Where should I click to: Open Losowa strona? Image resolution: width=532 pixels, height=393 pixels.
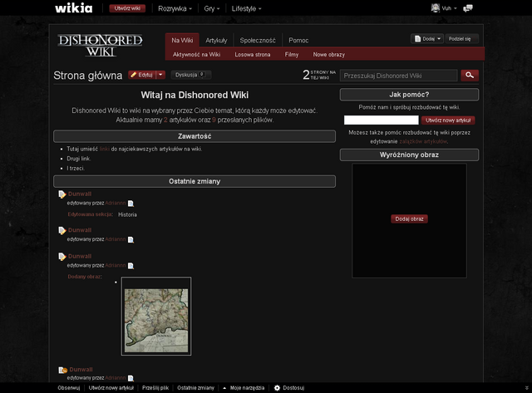[253, 55]
